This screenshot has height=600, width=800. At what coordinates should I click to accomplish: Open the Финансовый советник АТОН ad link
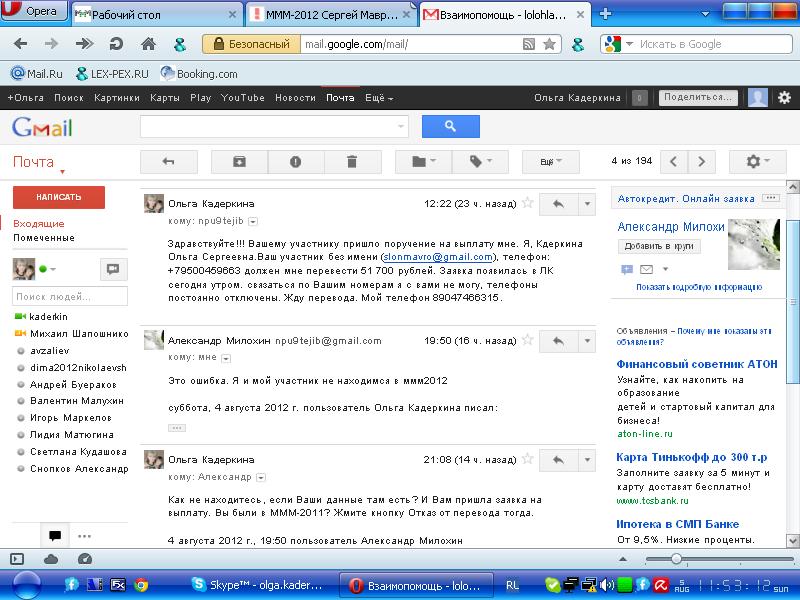tap(697, 364)
